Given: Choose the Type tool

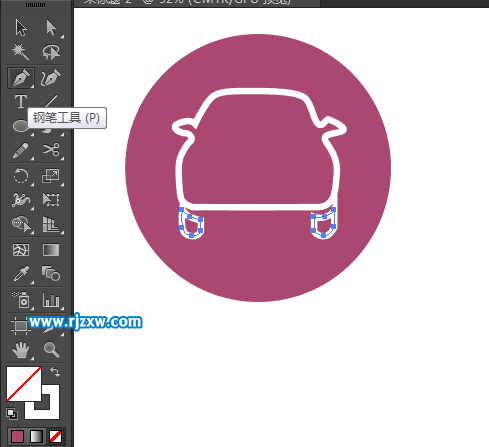Looking at the screenshot, I should pyautogui.click(x=21, y=101).
